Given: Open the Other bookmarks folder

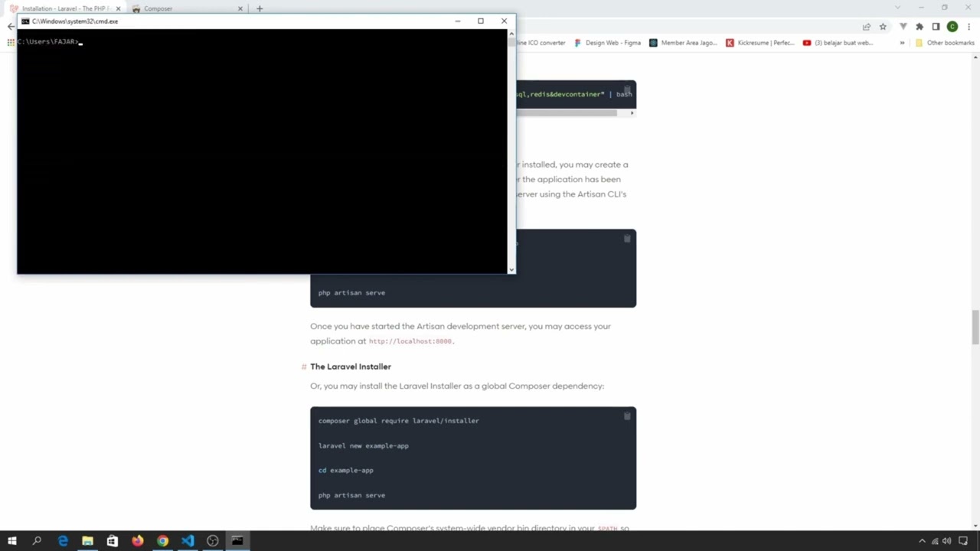Looking at the screenshot, I should coord(945,43).
